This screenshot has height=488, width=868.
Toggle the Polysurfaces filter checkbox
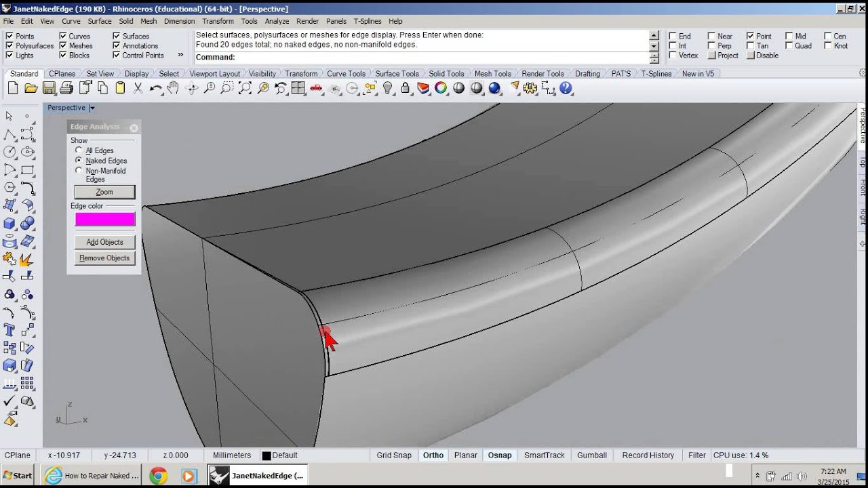(9, 46)
